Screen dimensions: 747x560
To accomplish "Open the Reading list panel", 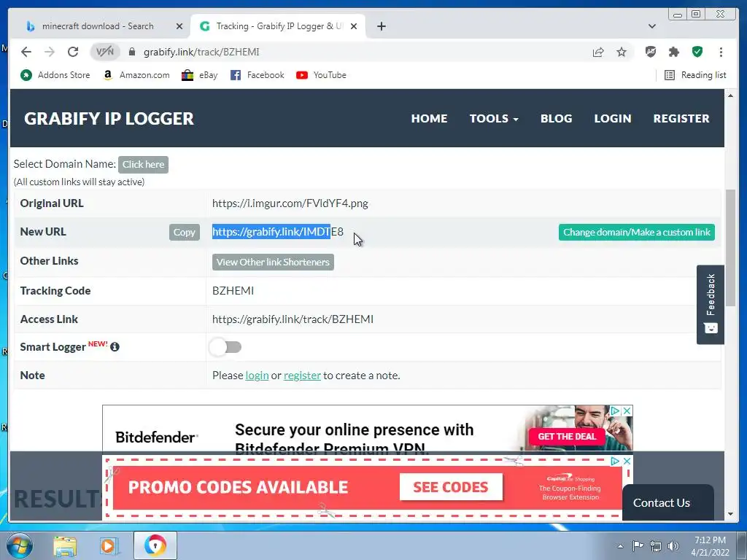I will pos(695,75).
